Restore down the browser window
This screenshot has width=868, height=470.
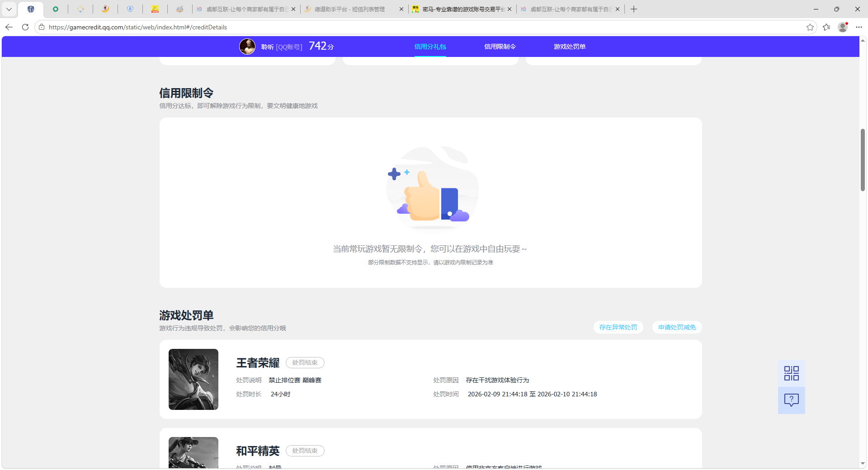[836, 9]
